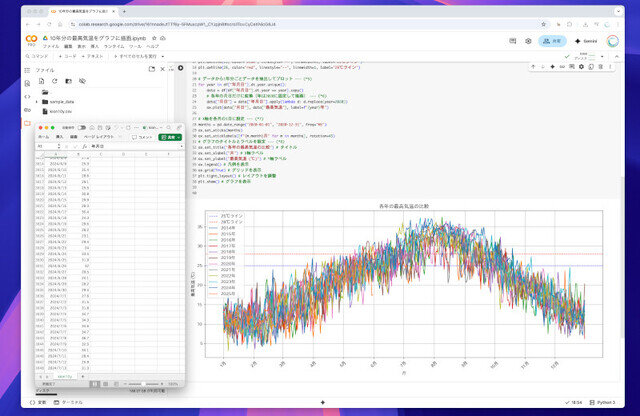The image size is (640, 416).
Task: Switch to Excel 描画 ribbon tab
Action: (x=73, y=137)
